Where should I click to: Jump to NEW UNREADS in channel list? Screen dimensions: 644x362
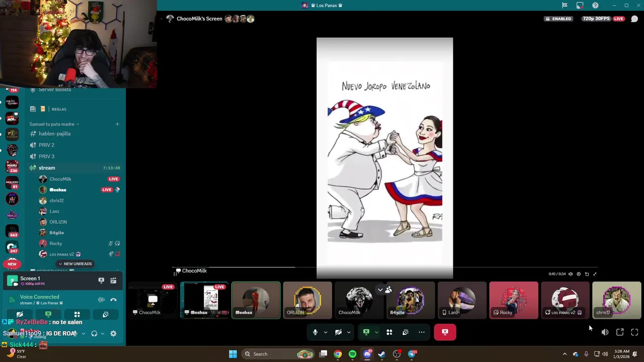[75, 264]
